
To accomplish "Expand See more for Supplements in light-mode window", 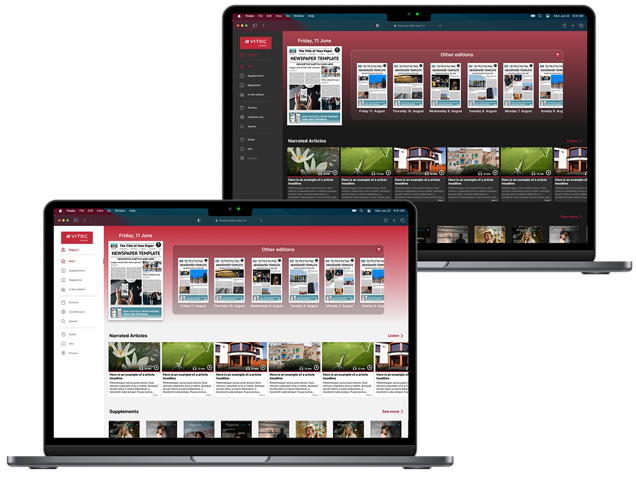I will 392,411.
